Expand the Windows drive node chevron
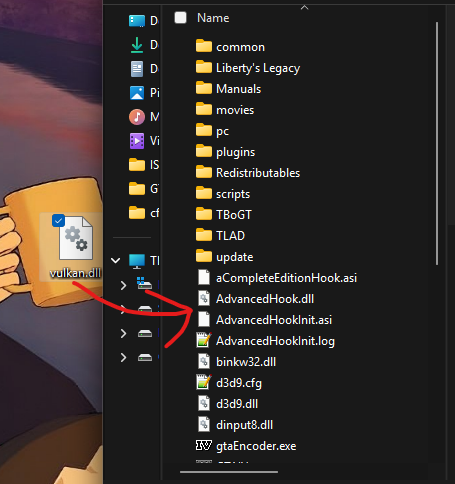 [123, 285]
